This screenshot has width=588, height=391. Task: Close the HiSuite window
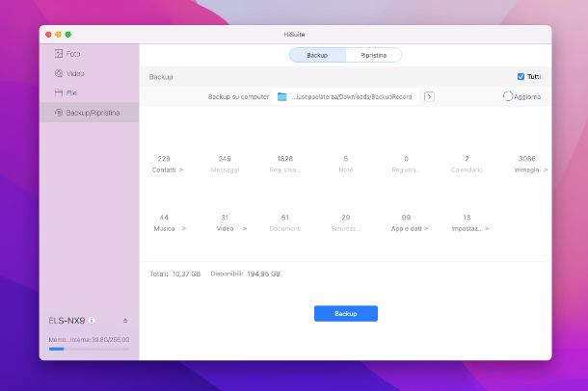(48, 35)
